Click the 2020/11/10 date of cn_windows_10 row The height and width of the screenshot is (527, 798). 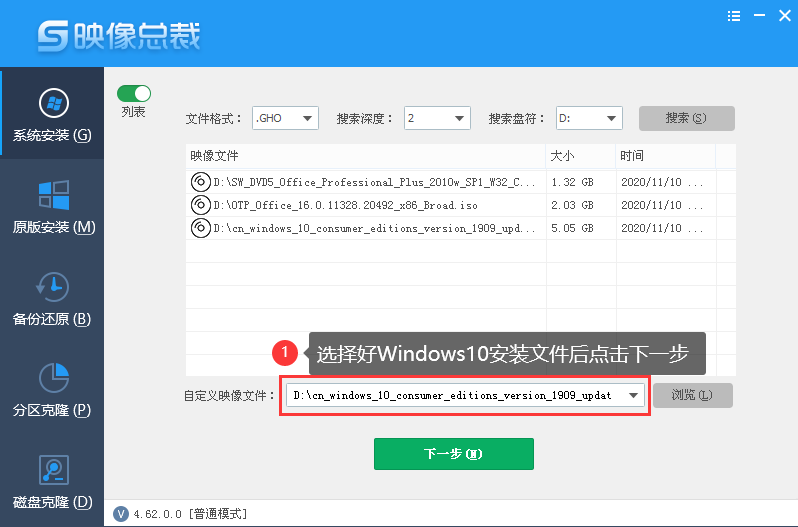(662, 228)
